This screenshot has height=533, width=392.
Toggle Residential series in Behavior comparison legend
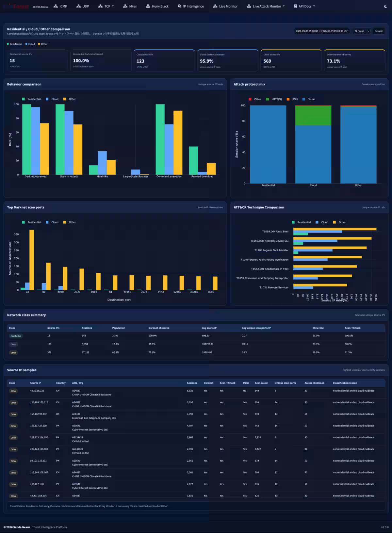coord(32,99)
